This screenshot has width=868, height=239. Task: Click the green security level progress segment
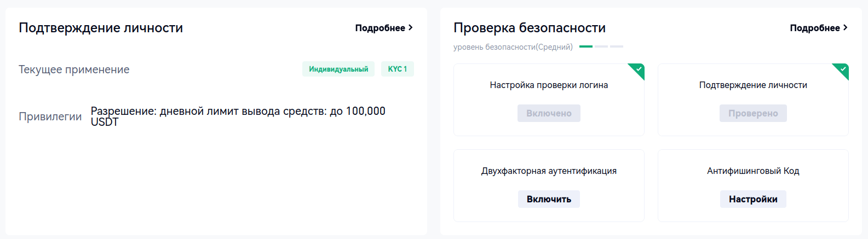pos(586,46)
